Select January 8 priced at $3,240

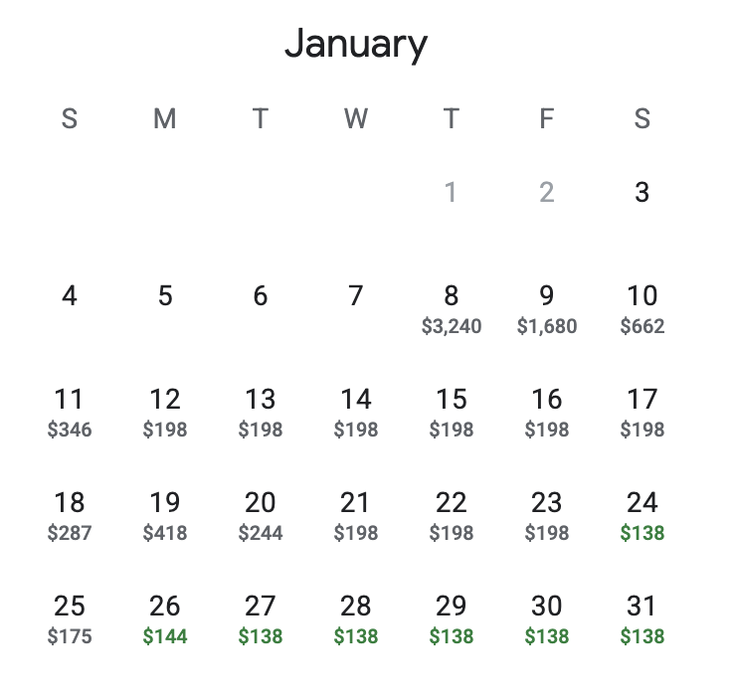pyautogui.click(x=452, y=308)
